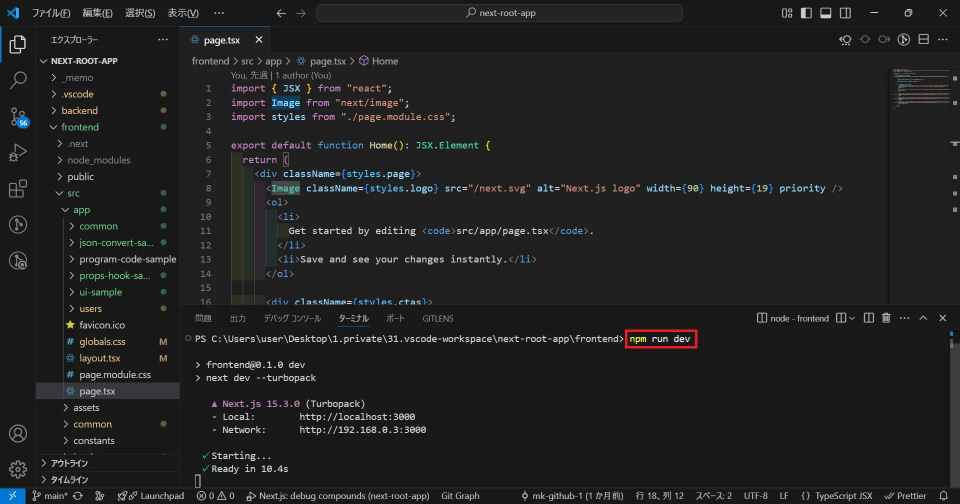The height and width of the screenshot is (504, 960).
Task: Open the Explorer view in activity bar
Action: click(18, 44)
